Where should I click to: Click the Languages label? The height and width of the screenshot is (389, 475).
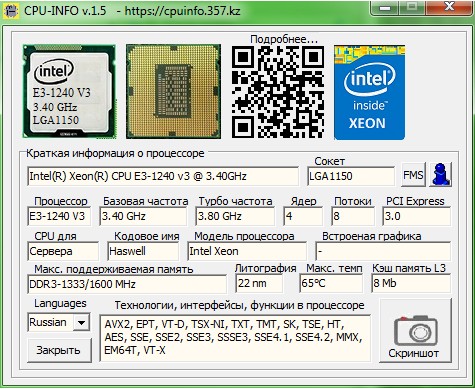pyautogui.click(x=60, y=303)
